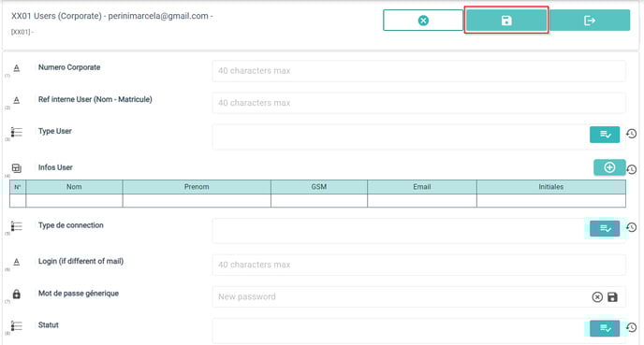This screenshot has width=644, height=345.
Task: Click the empty Nom cell in first row
Action: (x=74, y=201)
